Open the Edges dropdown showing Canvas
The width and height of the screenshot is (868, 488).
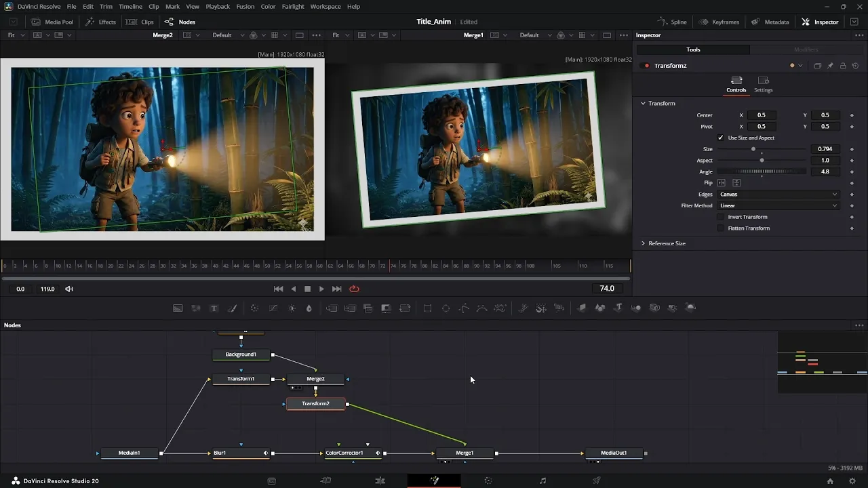click(x=778, y=195)
